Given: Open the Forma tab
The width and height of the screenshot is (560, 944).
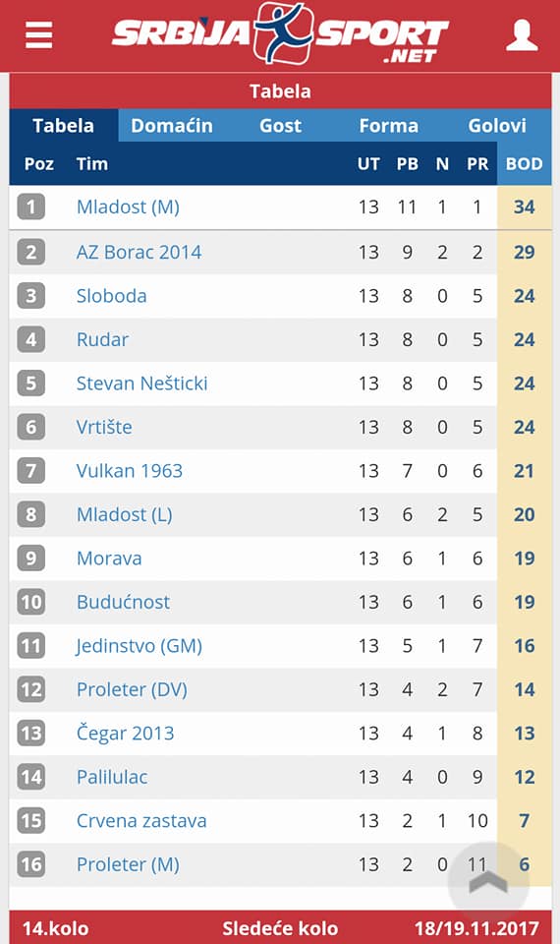Looking at the screenshot, I should coord(389,125).
